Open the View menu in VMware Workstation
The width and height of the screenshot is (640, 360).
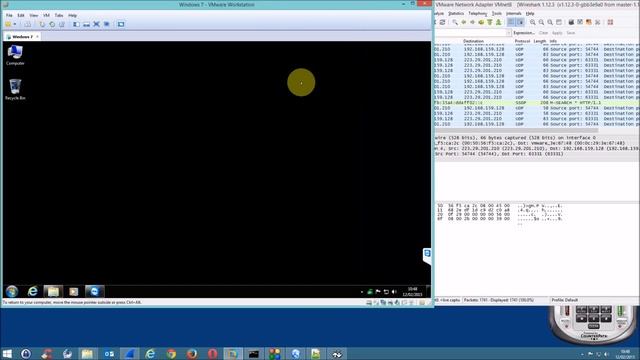tap(33, 15)
